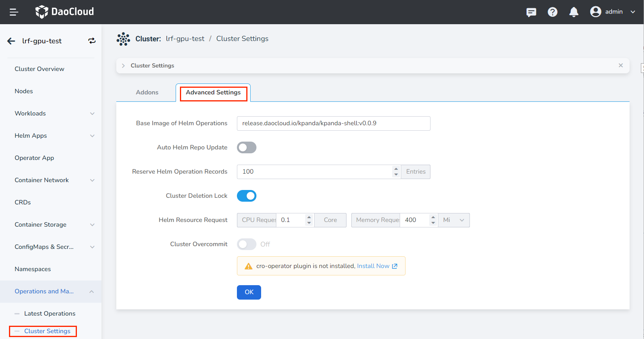Open the notifications bell

573,12
